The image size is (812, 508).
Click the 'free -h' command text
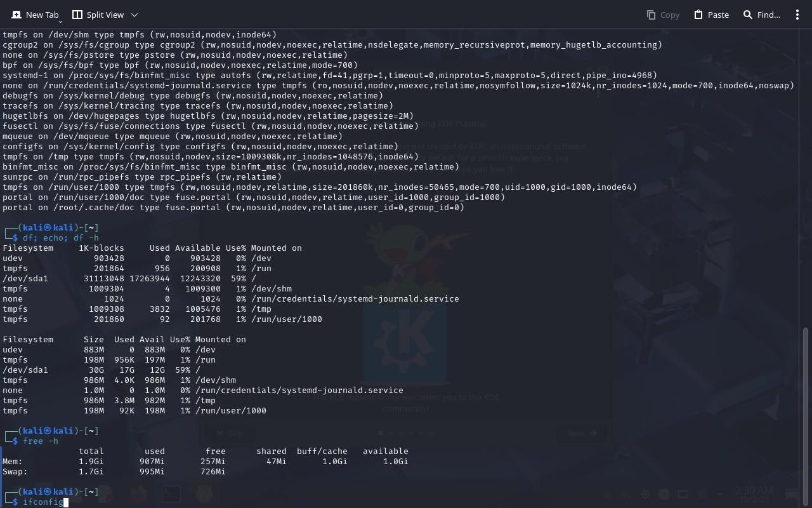pos(41,441)
